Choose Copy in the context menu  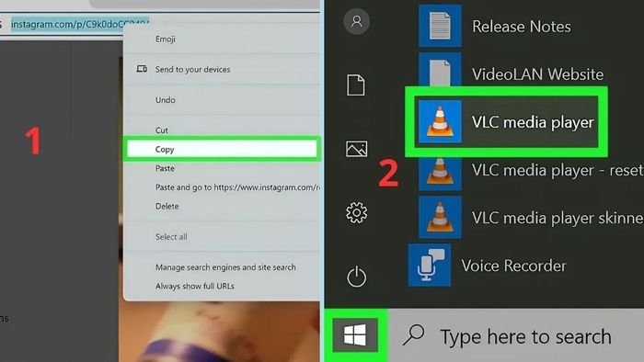pyautogui.click(x=222, y=149)
